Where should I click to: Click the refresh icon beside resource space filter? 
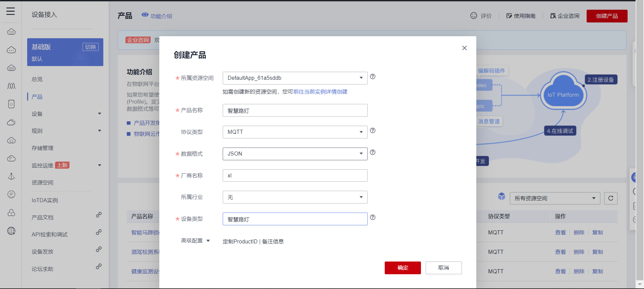point(610,198)
